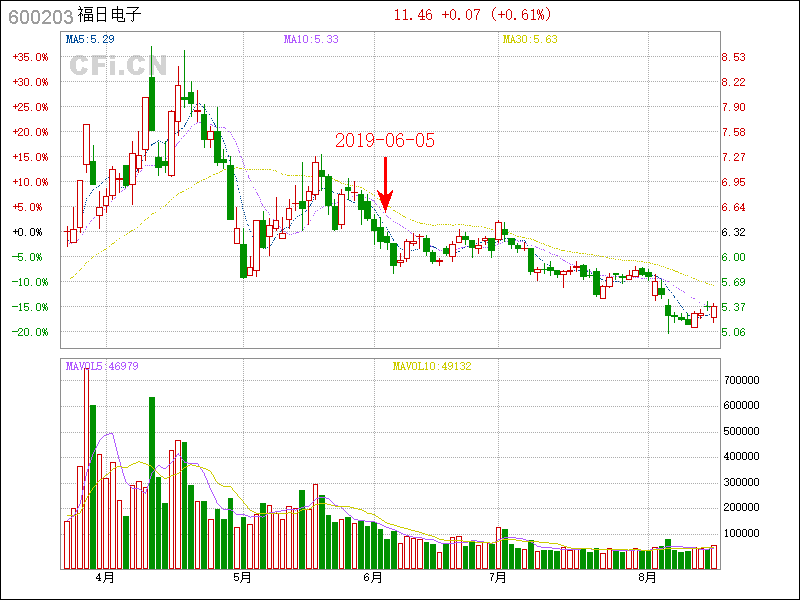Click the +15.0% axis label
Image resolution: width=800 pixels, height=600 pixels.
coord(31,157)
